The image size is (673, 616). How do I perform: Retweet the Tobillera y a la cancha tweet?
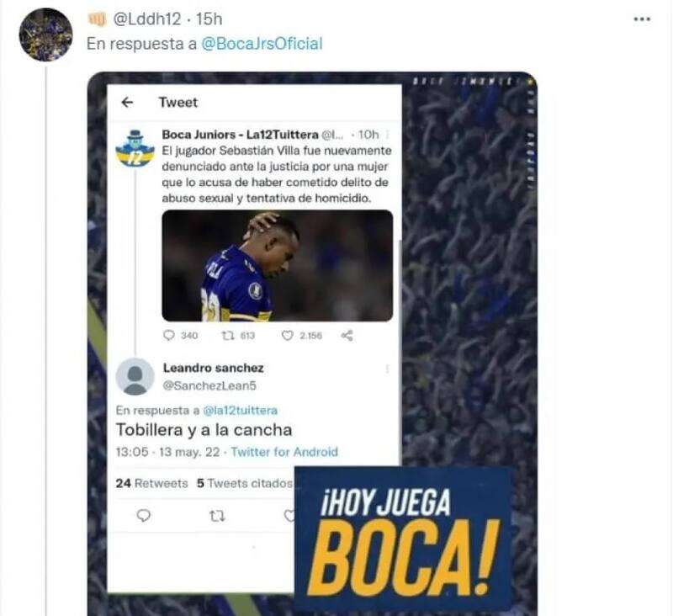[217, 515]
